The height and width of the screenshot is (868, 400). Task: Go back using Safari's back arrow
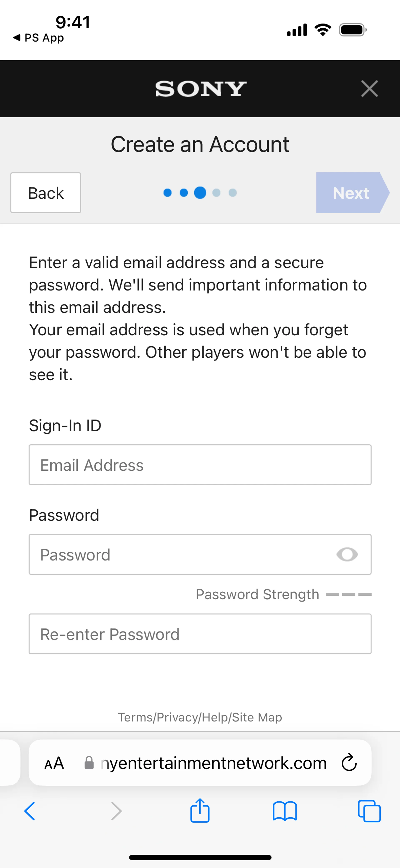click(30, 811)
